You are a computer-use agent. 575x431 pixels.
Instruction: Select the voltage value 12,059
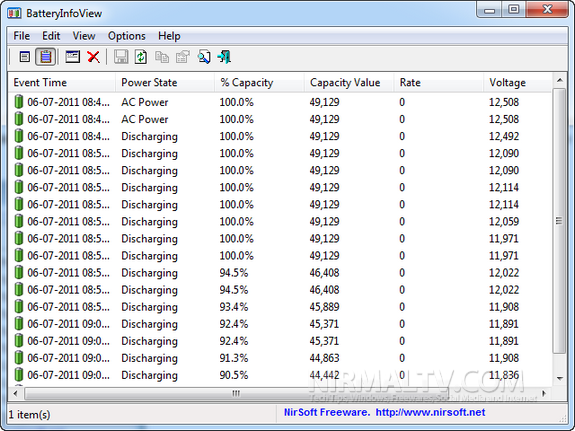504,222
